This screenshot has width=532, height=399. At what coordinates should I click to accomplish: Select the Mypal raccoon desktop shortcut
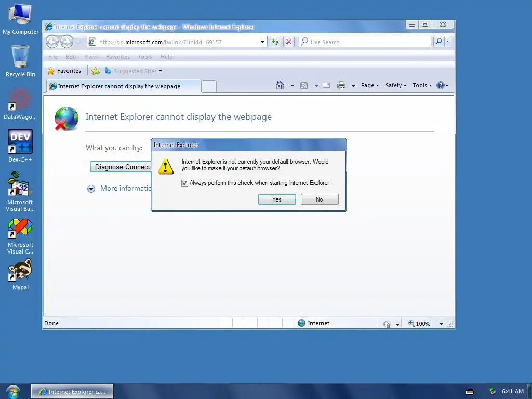(20, 274)
